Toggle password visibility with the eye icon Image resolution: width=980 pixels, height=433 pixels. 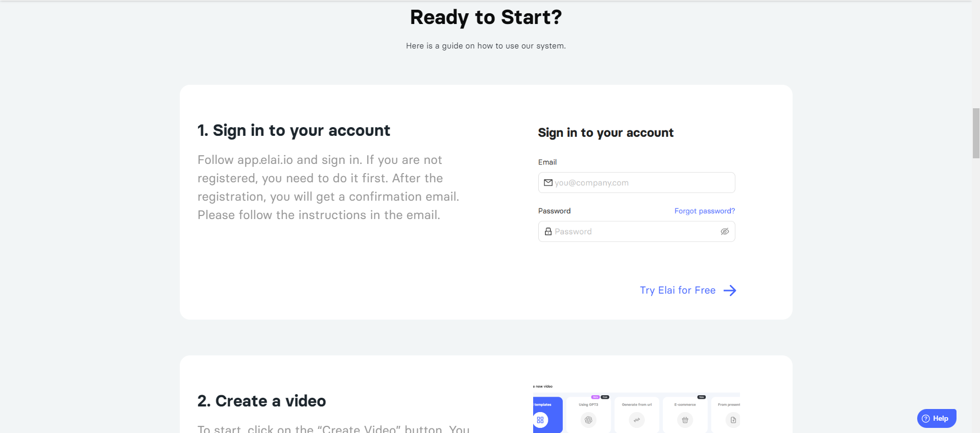pyautogui.click(x=725, y=231)
